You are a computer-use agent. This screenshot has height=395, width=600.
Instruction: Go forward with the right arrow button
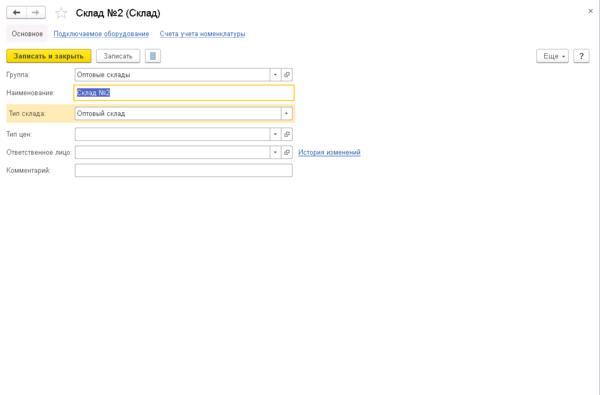click(x=36, y=13)
